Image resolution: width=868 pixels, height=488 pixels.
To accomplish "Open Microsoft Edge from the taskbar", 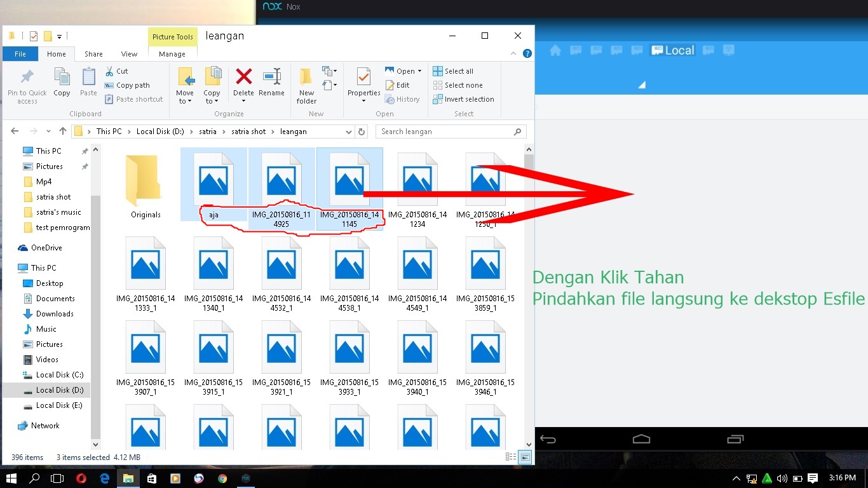I will pos(104,477).
